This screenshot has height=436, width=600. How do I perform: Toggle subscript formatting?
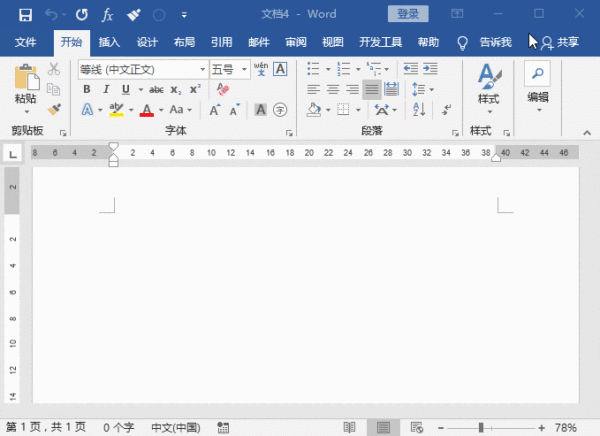click(176, 90)
